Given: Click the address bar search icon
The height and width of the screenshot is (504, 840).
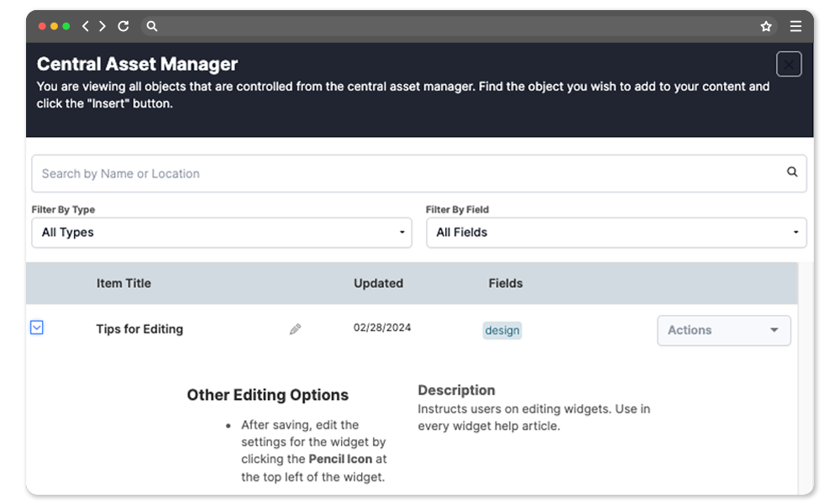Looking at the screenshot, I should (152, 26).
